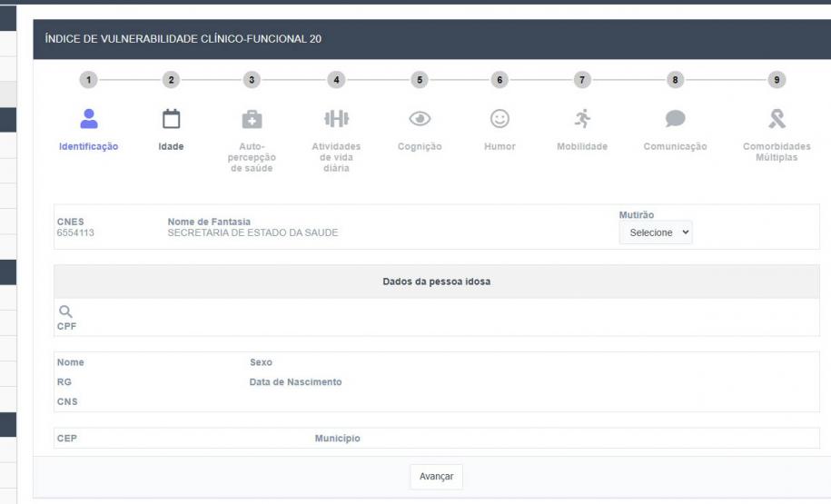Click the Comunicação step label
Image resolution: width=831 pixels, height=504 pixels.
tap(676, 147)
